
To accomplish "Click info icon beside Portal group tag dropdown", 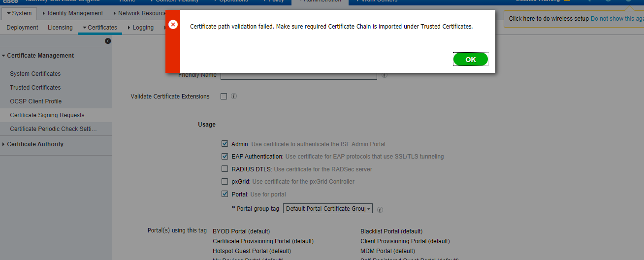I will [x=380, y=209].
